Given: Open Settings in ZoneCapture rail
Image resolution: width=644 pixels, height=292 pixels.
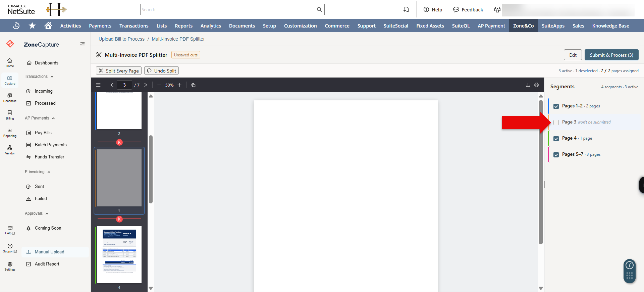Looking at the screenshot, I should click(10, 266).
